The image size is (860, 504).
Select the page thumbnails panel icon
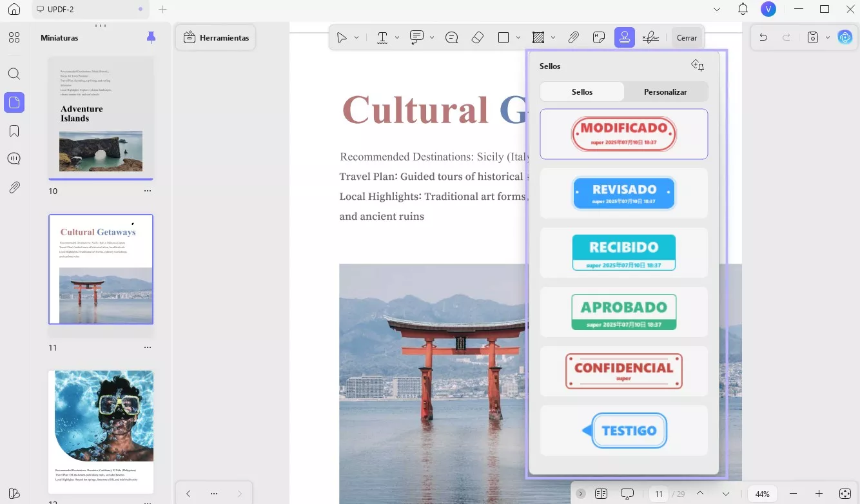(14, 102)
